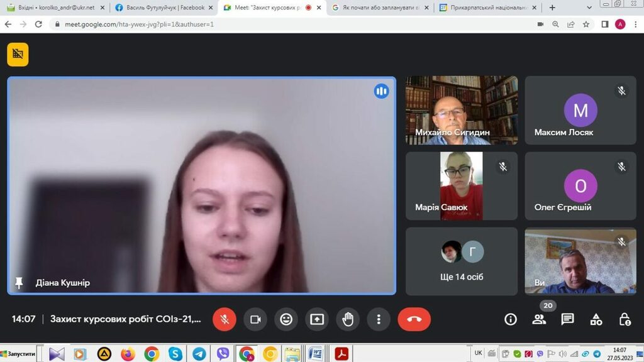This screenshot has height=362, width=644.
Task: Click the Chrome profile avatar menu
Action: tap(620, 24)
